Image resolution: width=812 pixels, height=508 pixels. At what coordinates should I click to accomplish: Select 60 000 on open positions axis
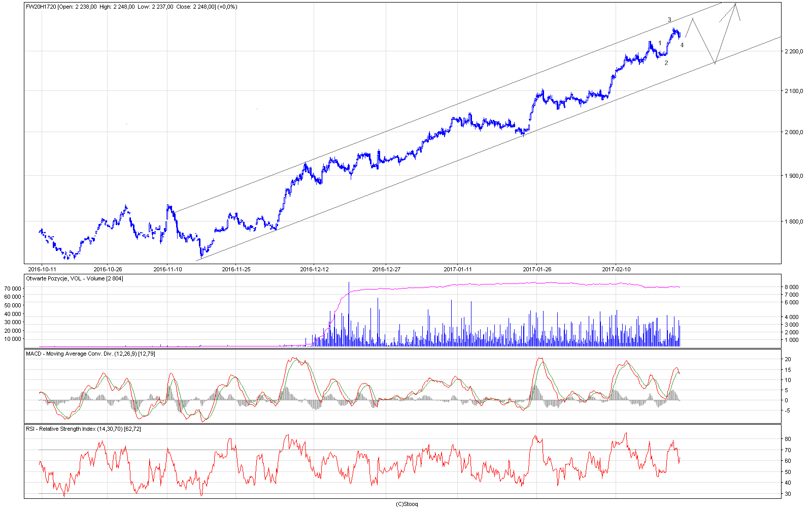point(12,297)
